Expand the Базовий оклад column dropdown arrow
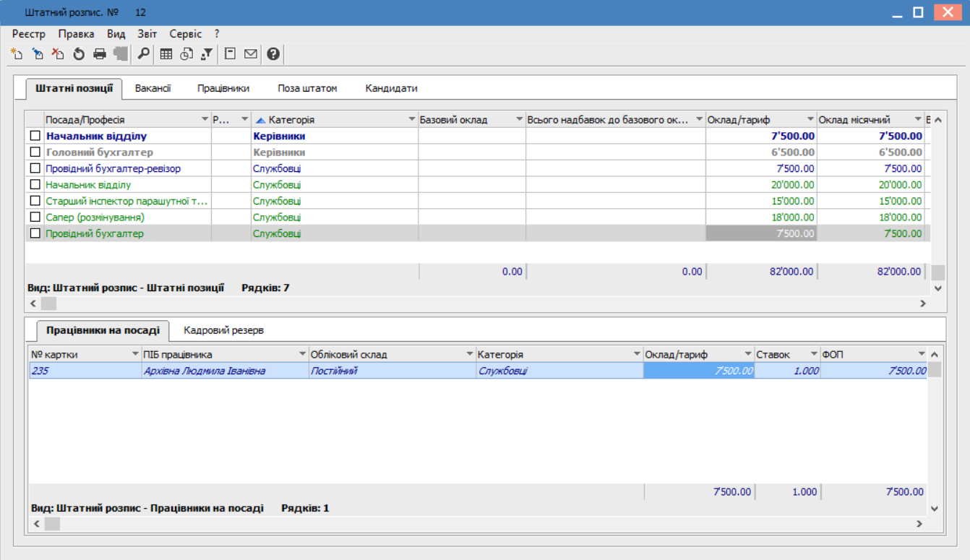The height and width of the screenshot is (560, 970). coord(519,120)
